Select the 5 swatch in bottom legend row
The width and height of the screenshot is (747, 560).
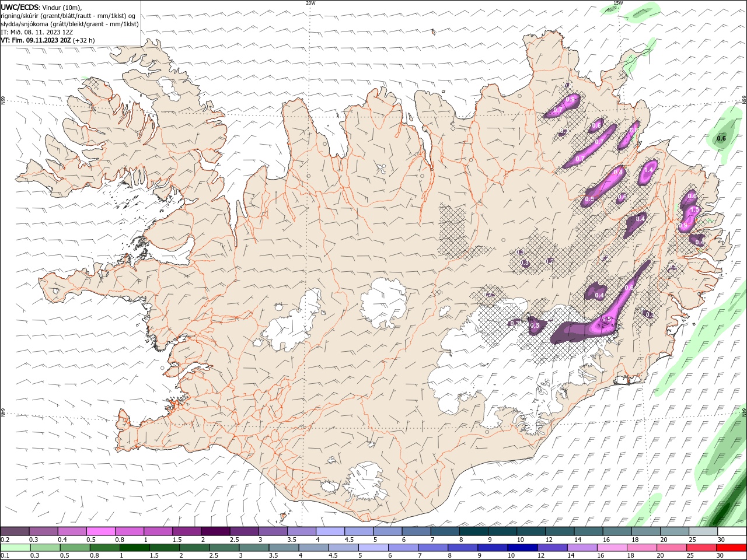pos(373,548)
